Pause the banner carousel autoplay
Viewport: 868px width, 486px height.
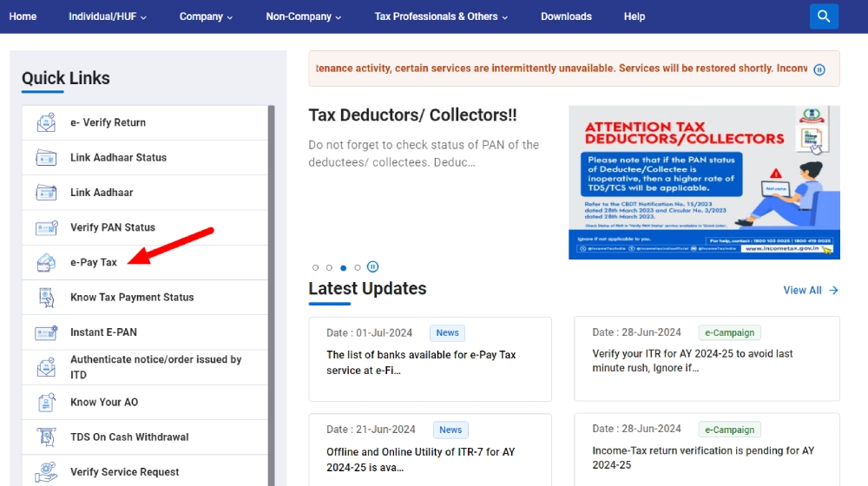coord(373,266)
